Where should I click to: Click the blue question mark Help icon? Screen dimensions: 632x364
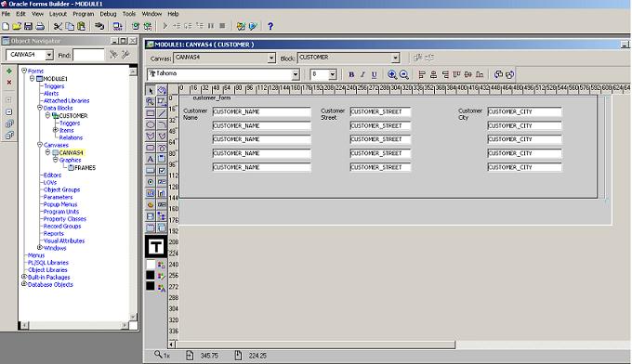270,26
